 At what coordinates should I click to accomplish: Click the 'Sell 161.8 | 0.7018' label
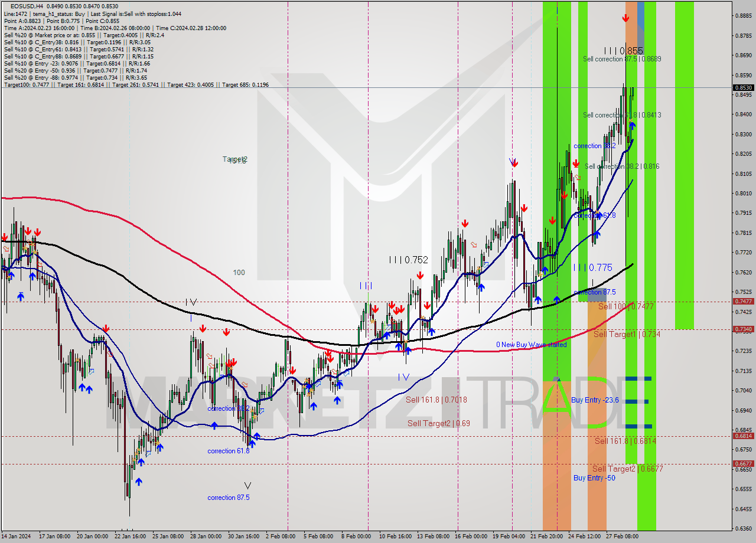(436, 400)
